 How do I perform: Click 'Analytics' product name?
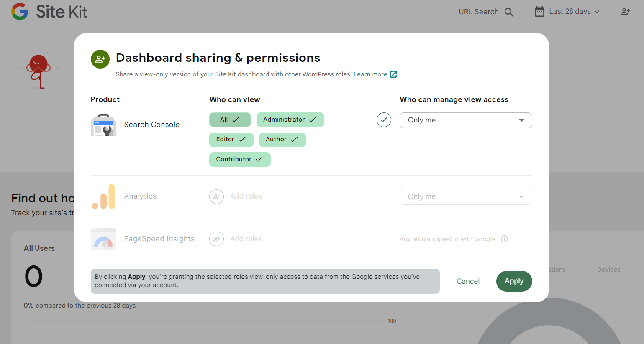pyautogui.click(x=140, y=196)
